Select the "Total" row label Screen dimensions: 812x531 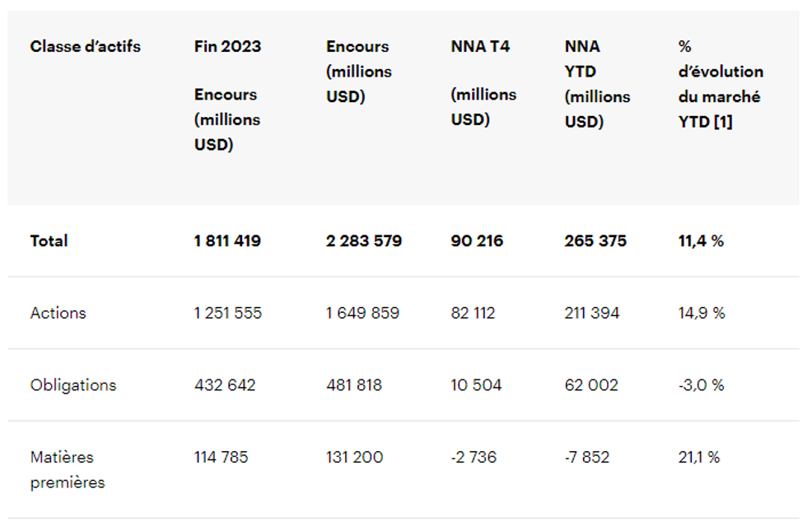[49, 241]
